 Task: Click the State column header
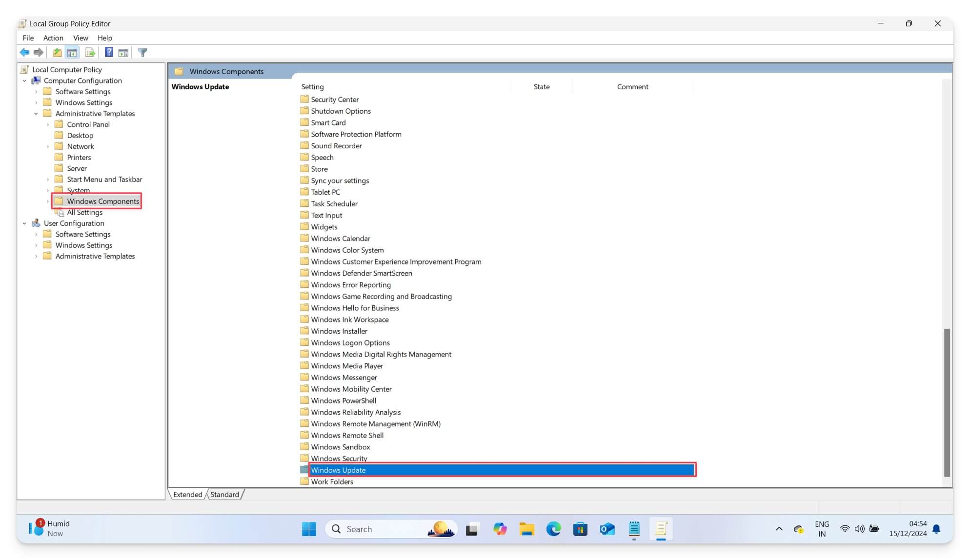[542, 86]
